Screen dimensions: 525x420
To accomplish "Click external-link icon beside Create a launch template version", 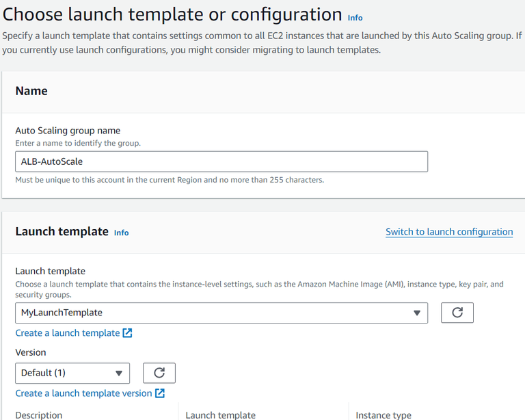I will click(x=159, y=393).
